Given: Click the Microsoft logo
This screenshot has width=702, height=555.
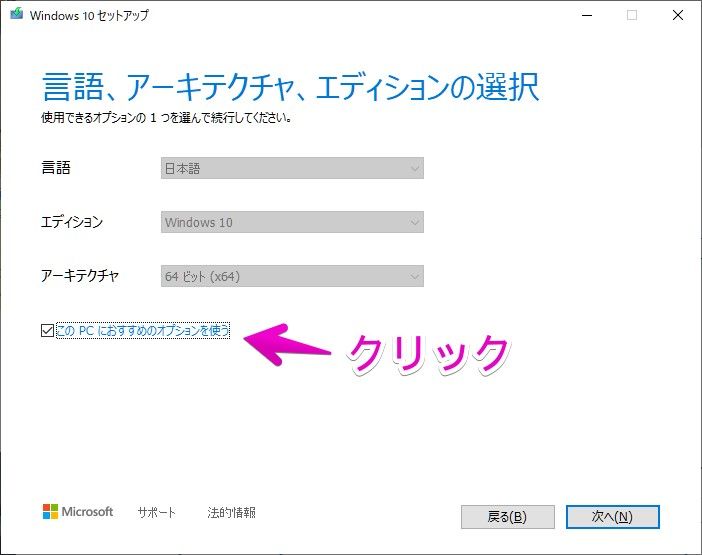Looking at the screenshot, I should pyautogui.click(x=78, y=512).
